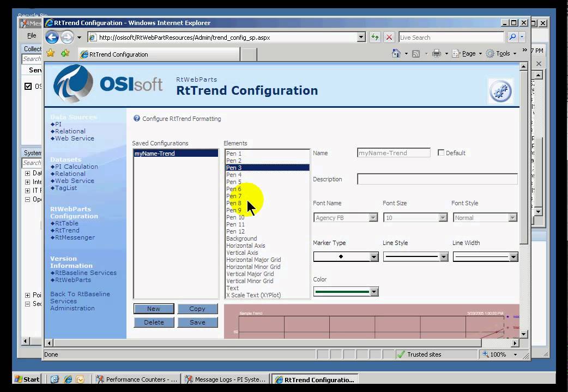Screen dimensions: 568x392
Task: Click the Description input field
Action: point(437,179)
